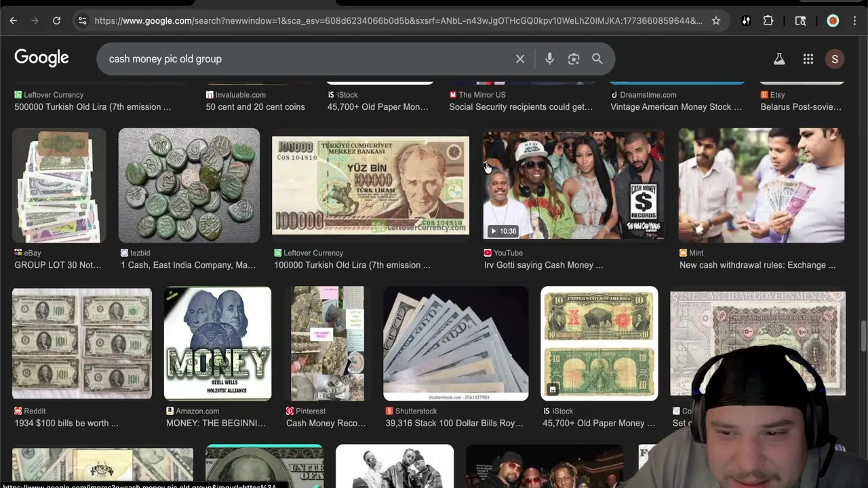Open the iStock $10 bison banknote image
This screenshot has height=488, width=868.
(599, 344)
